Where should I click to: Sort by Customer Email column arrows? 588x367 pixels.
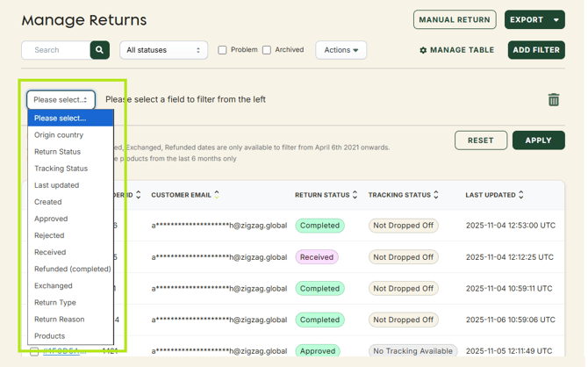pos(217,195)
